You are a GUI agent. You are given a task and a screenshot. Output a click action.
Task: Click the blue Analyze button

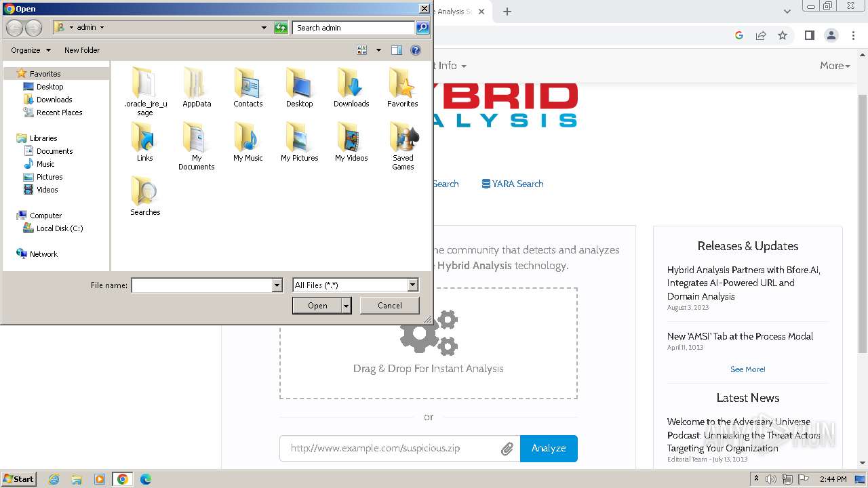549,449
